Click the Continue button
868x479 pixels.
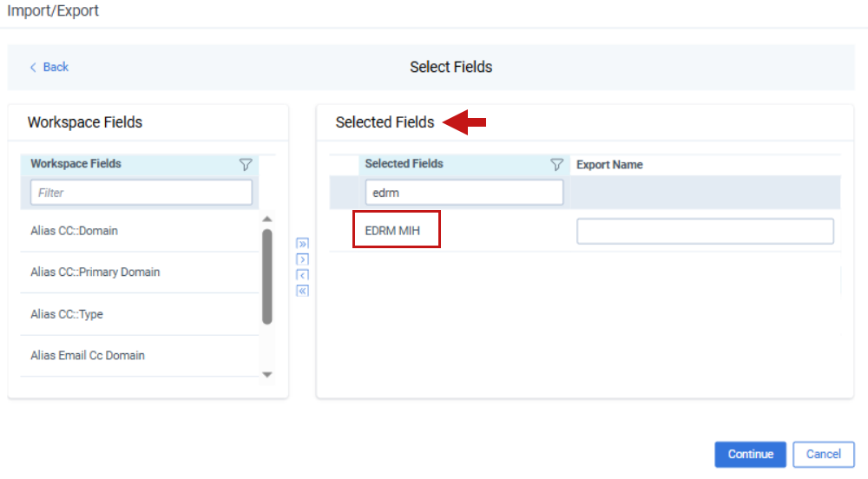coord(750,454)
